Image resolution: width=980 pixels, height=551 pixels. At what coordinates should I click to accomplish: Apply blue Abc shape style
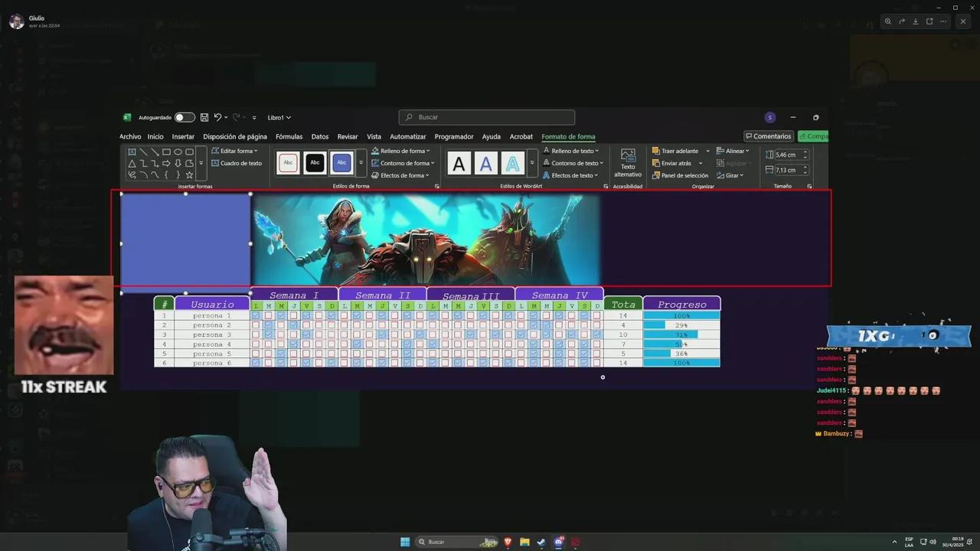click(341, 163)
